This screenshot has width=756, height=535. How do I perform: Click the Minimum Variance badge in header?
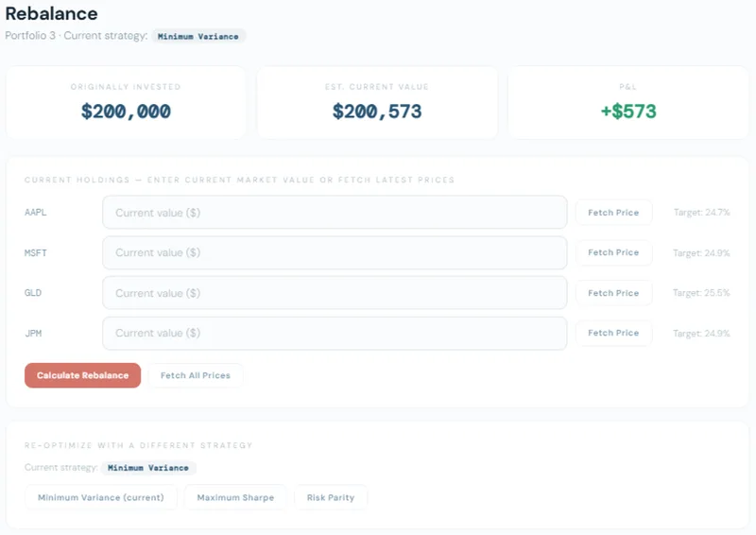pos(198,36)
